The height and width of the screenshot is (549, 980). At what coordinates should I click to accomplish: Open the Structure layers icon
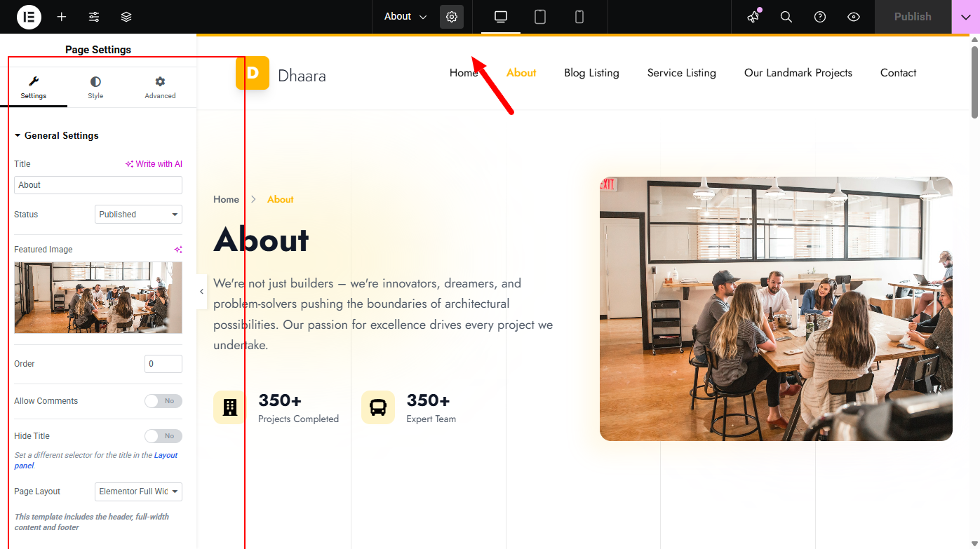click(126, 17)
